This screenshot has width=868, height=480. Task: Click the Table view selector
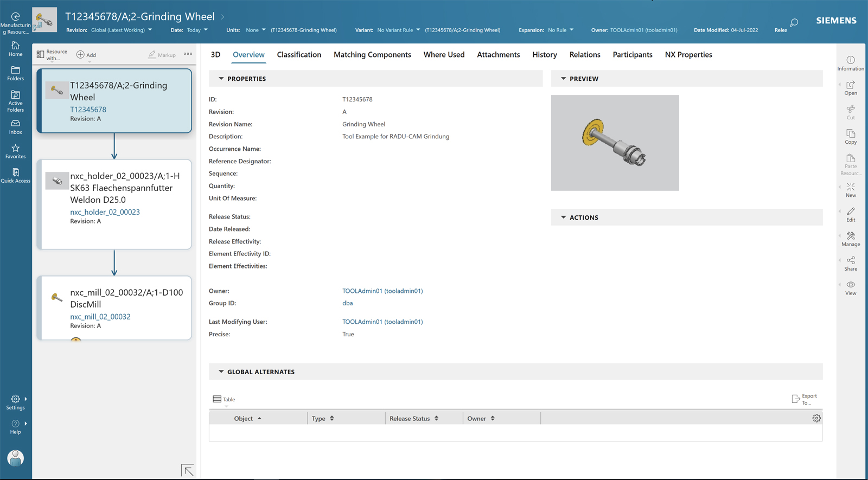click(x=224, y=399)
